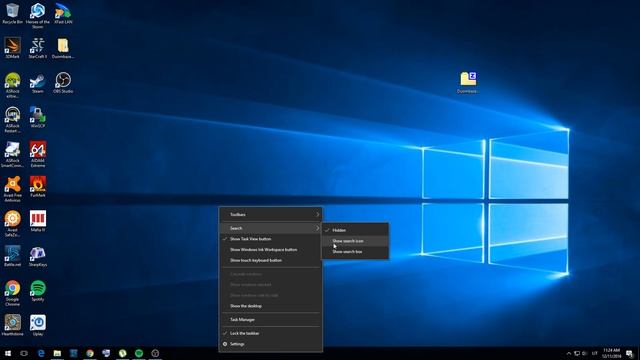Select the Avast Free Antivirus shortcut

coord(12,189)
